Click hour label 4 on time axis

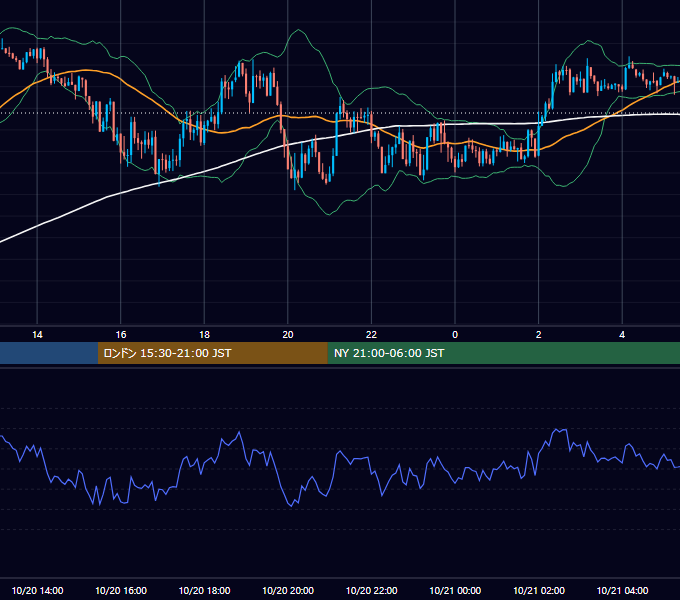coord(622,335)
